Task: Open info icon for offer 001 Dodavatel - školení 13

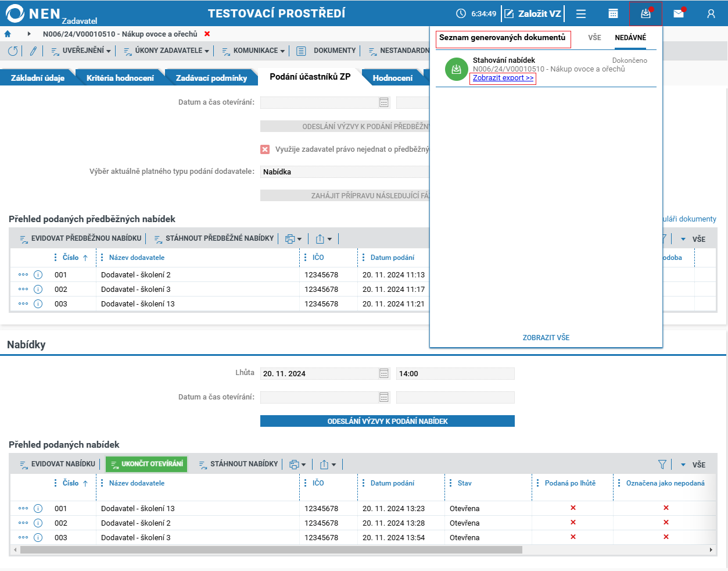Action: click(38, 508)
